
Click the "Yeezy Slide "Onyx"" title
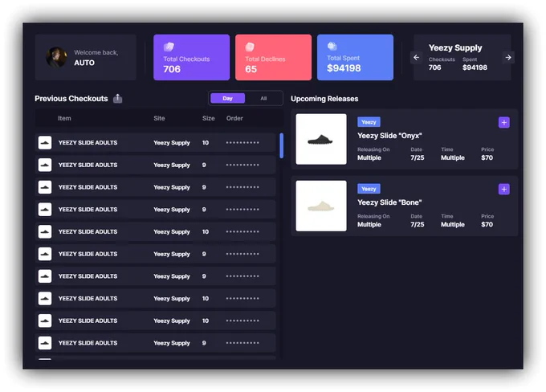pyautogui.click(x=389, y=136)
